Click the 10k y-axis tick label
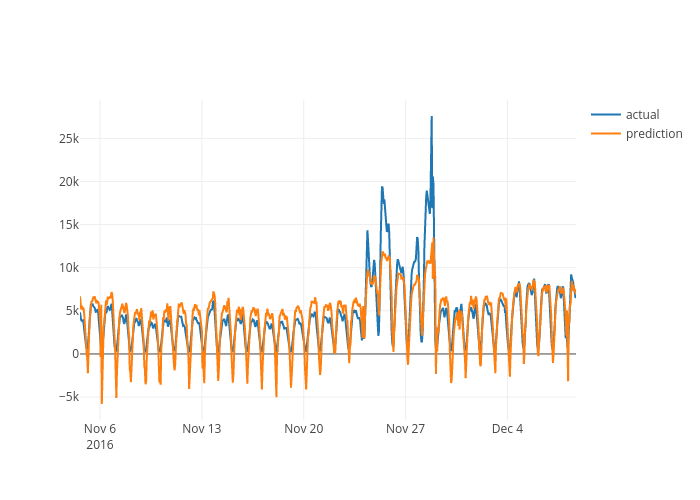Image resolution: width=700 pixels, height=500 pixels. (65, 268)
